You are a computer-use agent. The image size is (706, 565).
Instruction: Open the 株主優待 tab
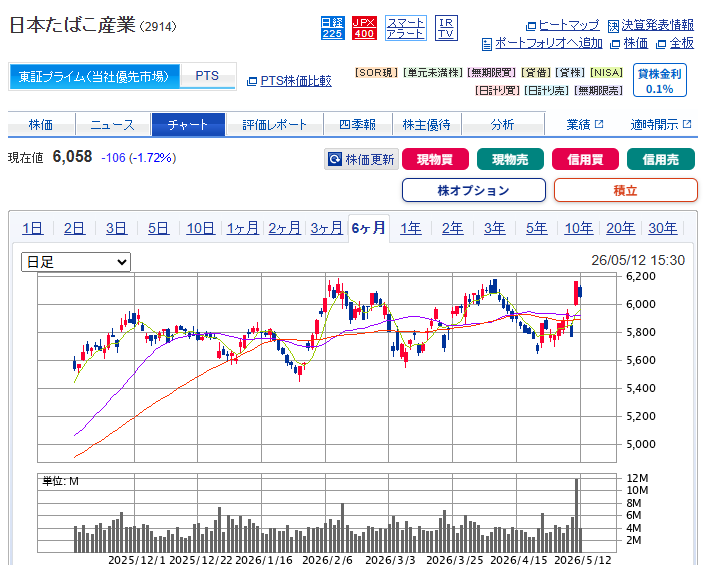(426, 124)
